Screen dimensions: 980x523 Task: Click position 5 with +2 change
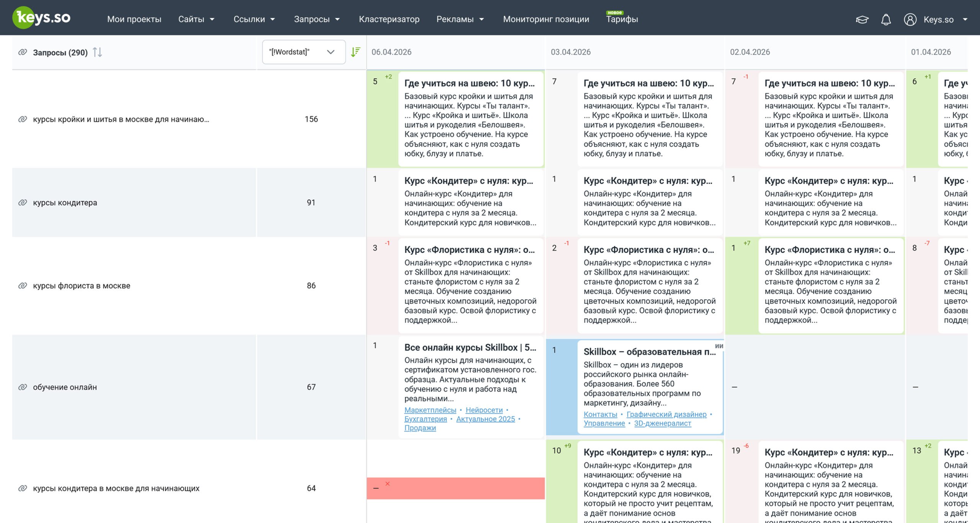point(375,82)
